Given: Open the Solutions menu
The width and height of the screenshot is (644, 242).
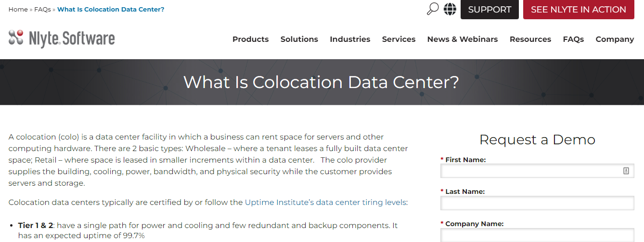Looking at the screenshot, I should [299, 39].
